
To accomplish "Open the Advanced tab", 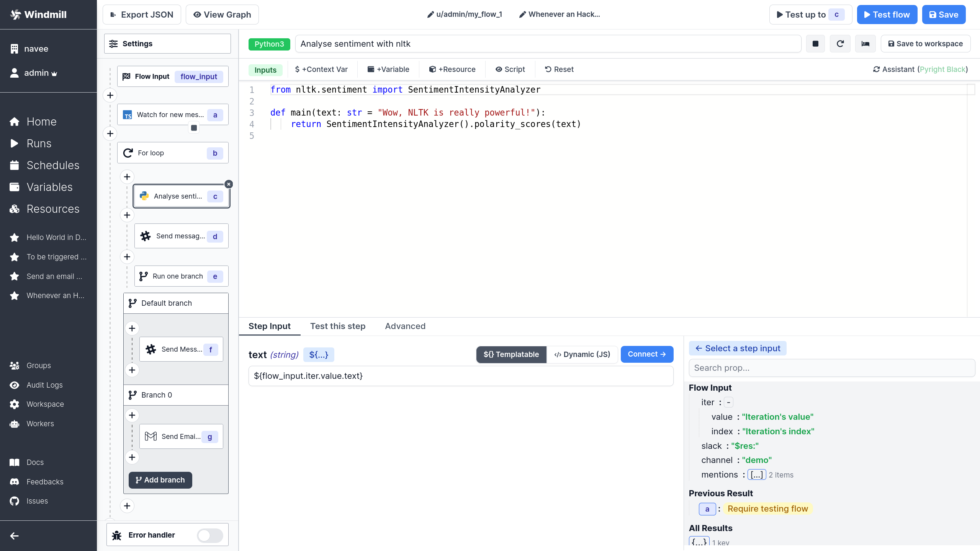I will pos(405,326).
